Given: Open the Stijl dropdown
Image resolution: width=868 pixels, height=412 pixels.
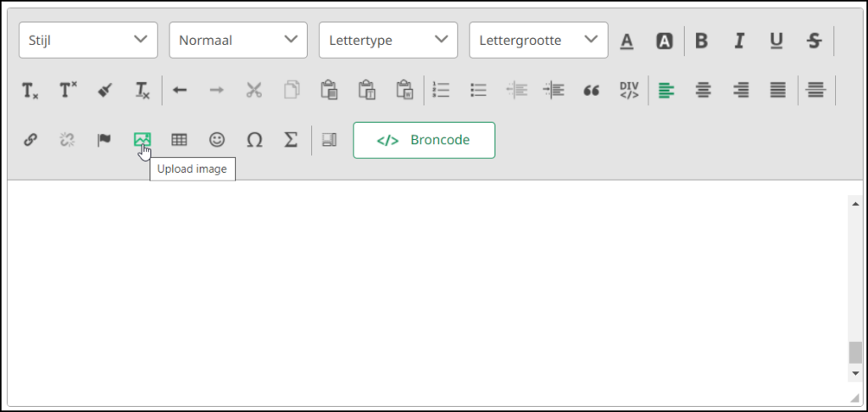Looking at the screenshot, I should point(88,40).
